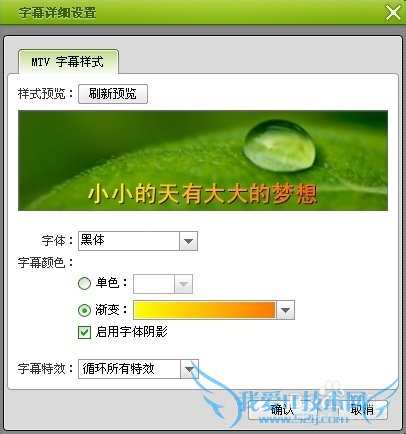Viewport: 406px width, 434px height.
Task: Click the 刷新预览 refresh preview button
Action: tap(113, 94)
